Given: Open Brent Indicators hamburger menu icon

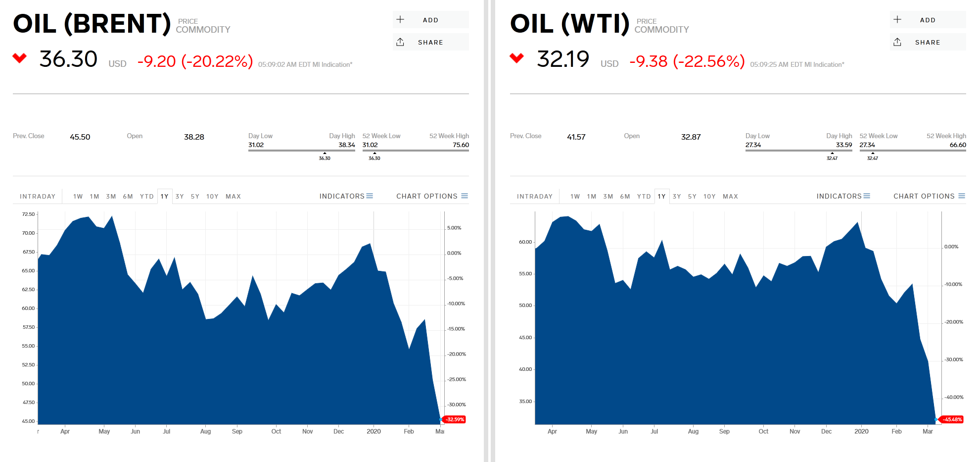Looking at the screenshot, I should coord(370,196).
